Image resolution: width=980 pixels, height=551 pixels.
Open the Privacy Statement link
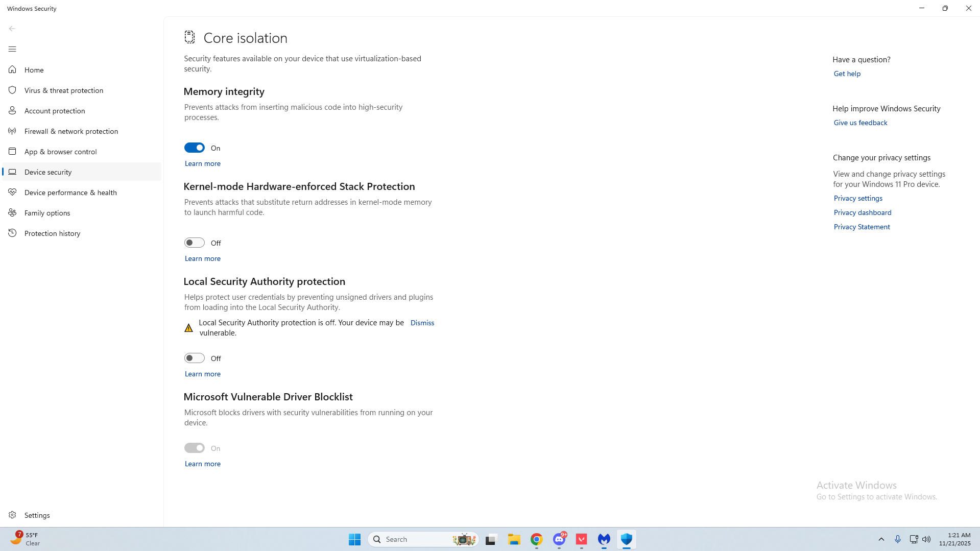point(862,227)
